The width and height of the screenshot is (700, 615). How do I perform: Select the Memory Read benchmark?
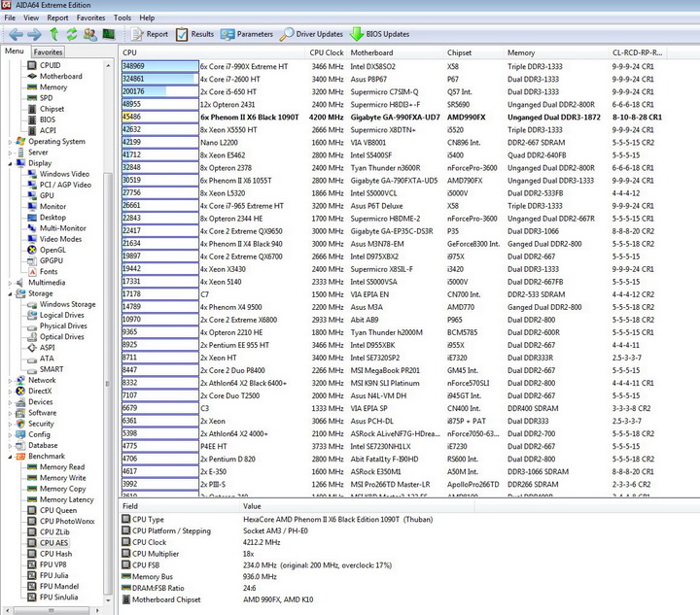point(62,467)
